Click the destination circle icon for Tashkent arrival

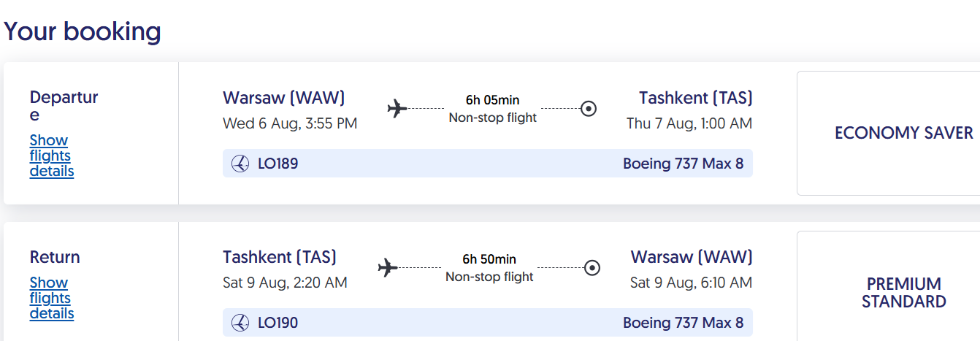pyautogui.click(x=589, y=109)
